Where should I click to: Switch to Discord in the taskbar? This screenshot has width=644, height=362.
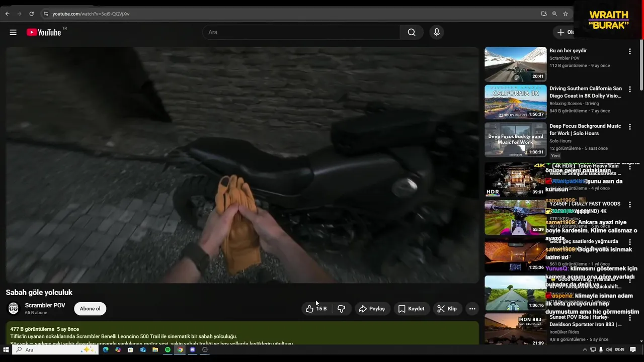(193, 349)
